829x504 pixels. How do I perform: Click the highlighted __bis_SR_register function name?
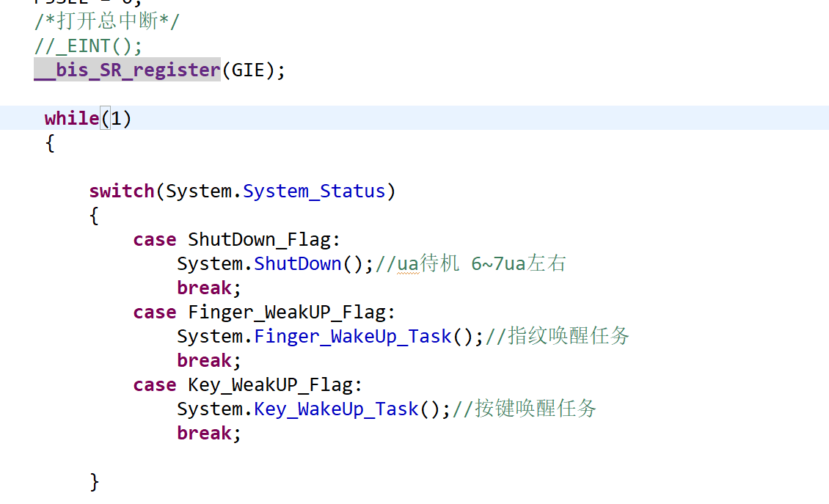(127, 70)
